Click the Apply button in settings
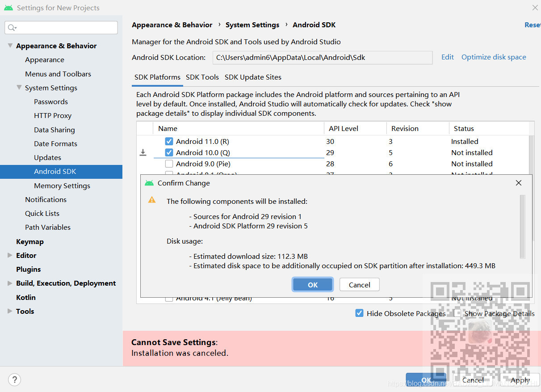 pos(520,380)
